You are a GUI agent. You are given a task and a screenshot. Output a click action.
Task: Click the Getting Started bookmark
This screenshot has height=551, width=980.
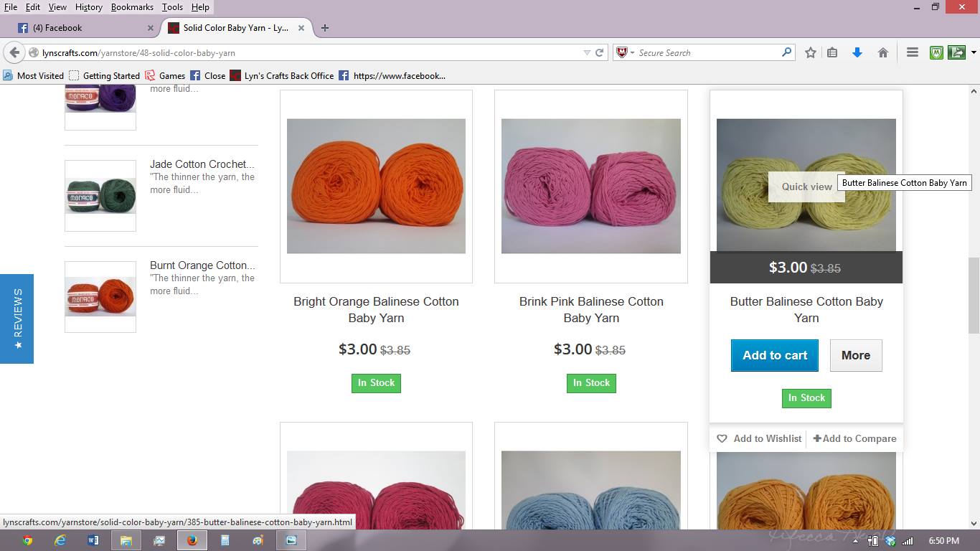pos(104,75)
